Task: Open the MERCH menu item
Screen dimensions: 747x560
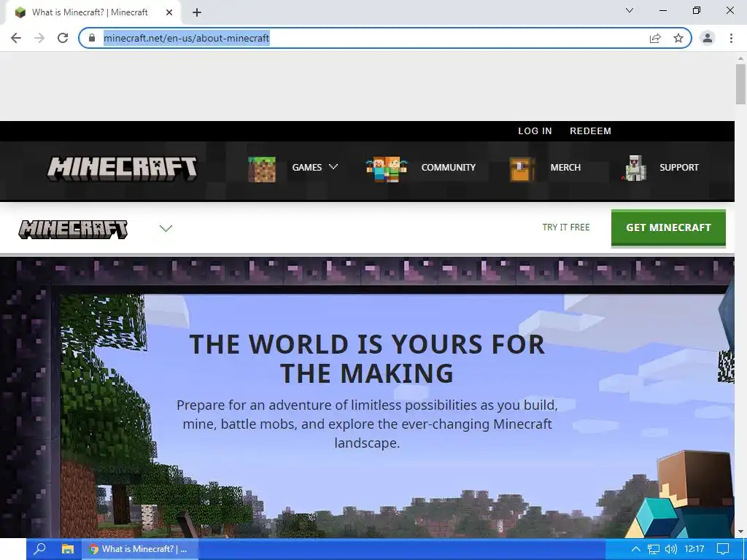Action: (x=565, y=168)
